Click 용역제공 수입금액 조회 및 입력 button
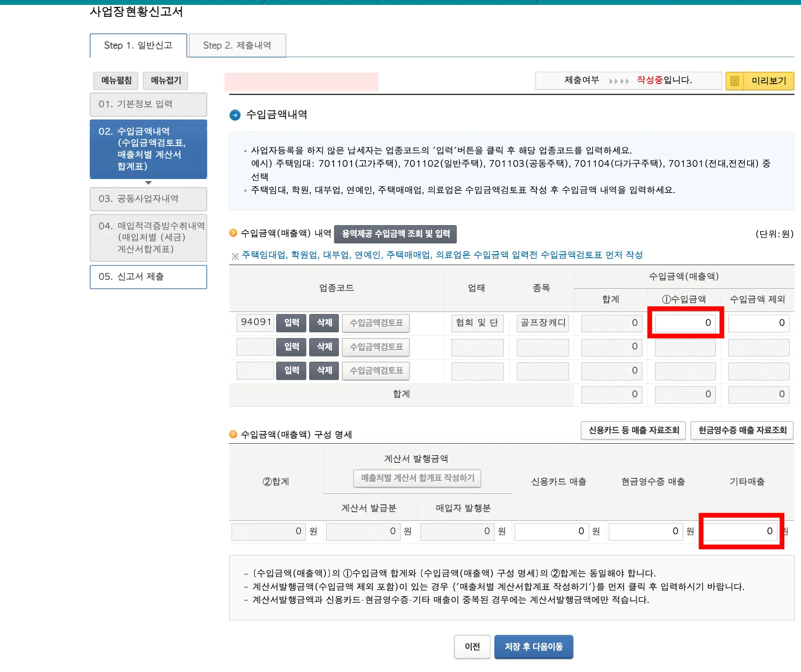Viewport: 801px width, 672px height. coord(395,234)
